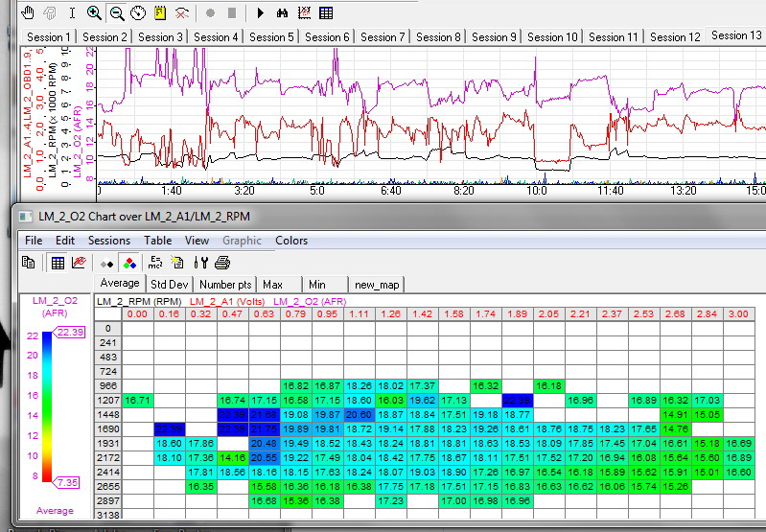Open the yellow notepad notes tool

point(160,13)
